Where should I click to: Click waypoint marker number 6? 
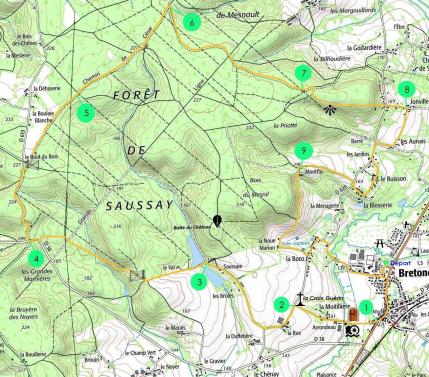(192, 23)
